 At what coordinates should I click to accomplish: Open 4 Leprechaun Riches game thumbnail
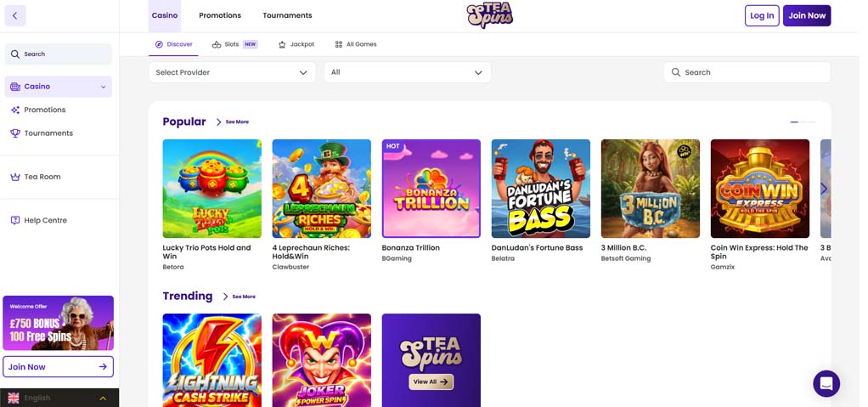click(x=322, y=189)
